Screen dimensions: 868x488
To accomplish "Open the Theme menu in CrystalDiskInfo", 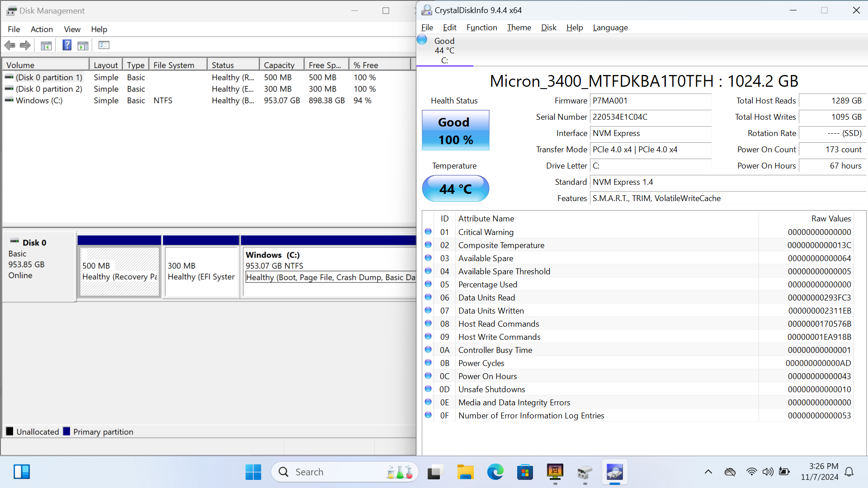I will [519, 28].
